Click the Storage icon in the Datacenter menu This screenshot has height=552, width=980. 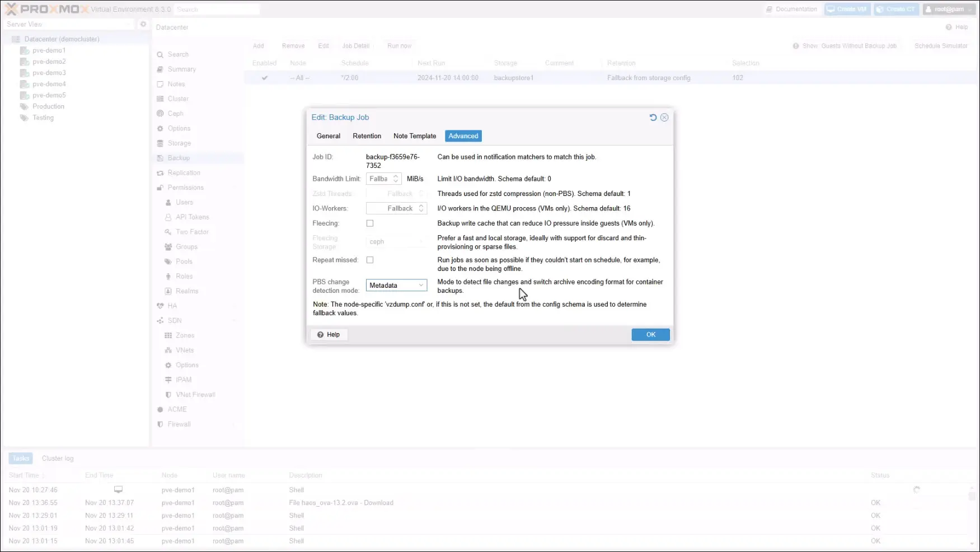tap(160, 143)
